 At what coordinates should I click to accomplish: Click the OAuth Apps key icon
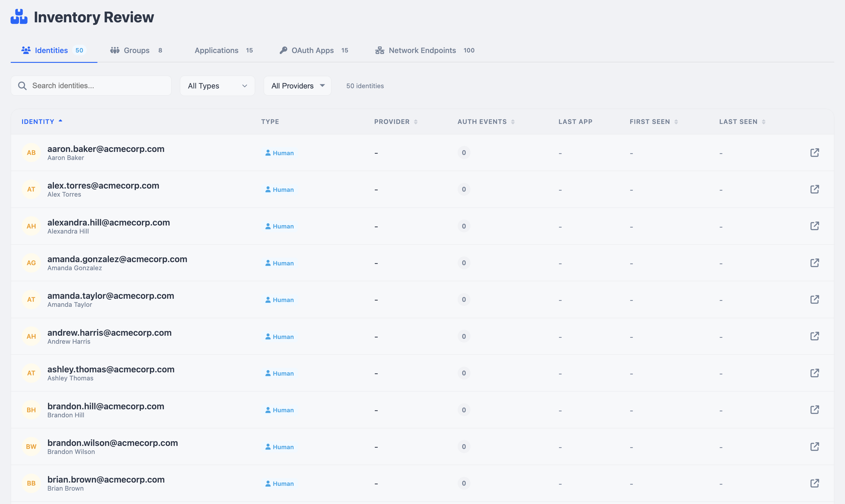coord(283,50)
